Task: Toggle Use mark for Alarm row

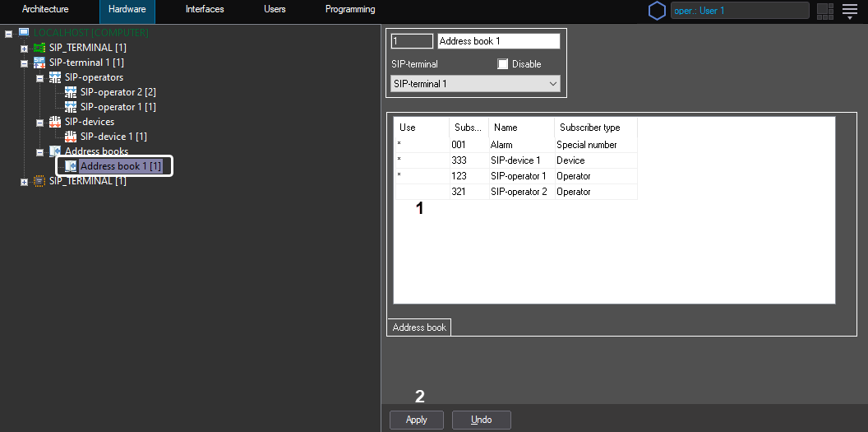Action: point(421,145)
